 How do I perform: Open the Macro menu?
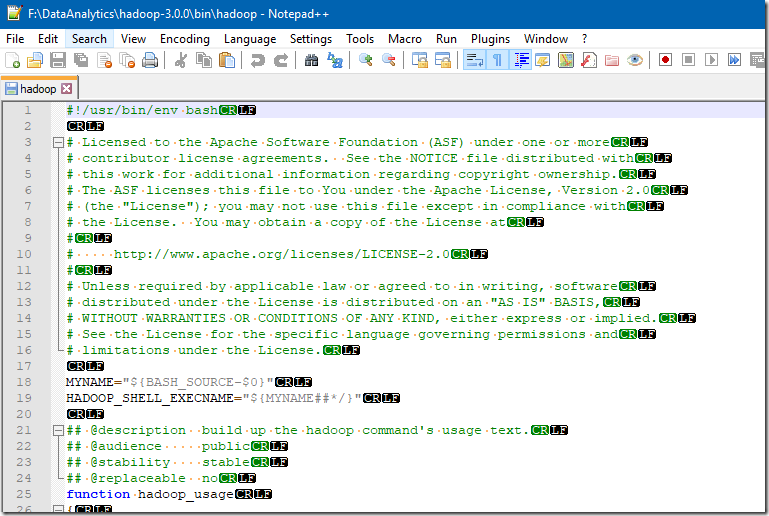pos(405,39)
